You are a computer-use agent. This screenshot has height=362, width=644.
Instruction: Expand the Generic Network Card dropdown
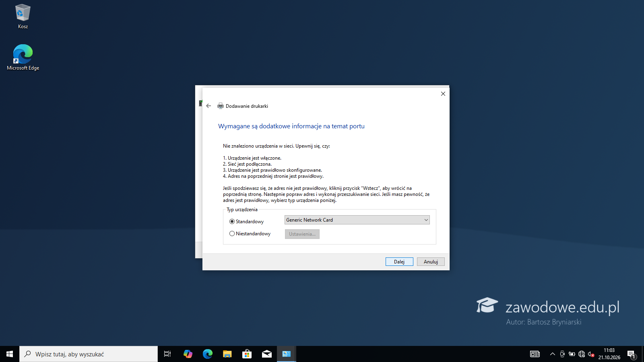[357, 220]
